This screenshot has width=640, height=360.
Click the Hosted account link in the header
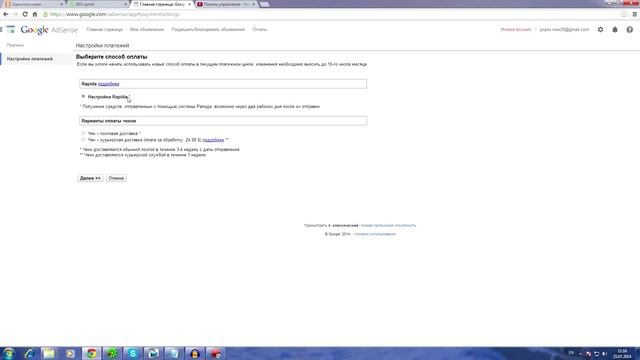click(x=516, y=29)
